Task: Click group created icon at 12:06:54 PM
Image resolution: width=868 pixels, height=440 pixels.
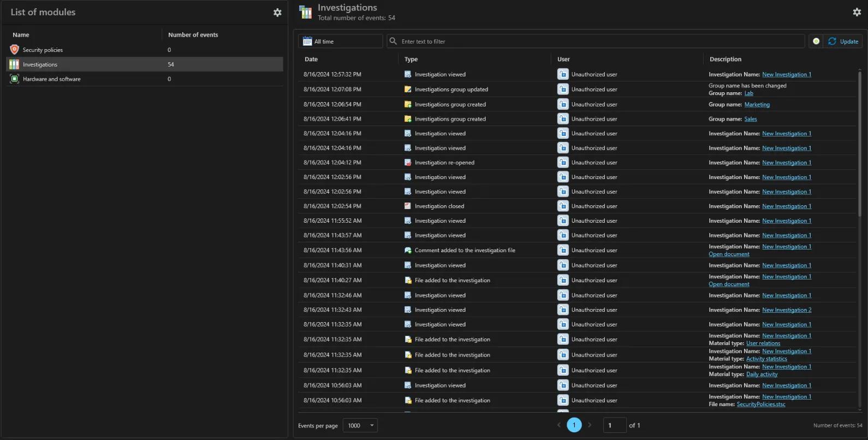Action: point(408,104)
